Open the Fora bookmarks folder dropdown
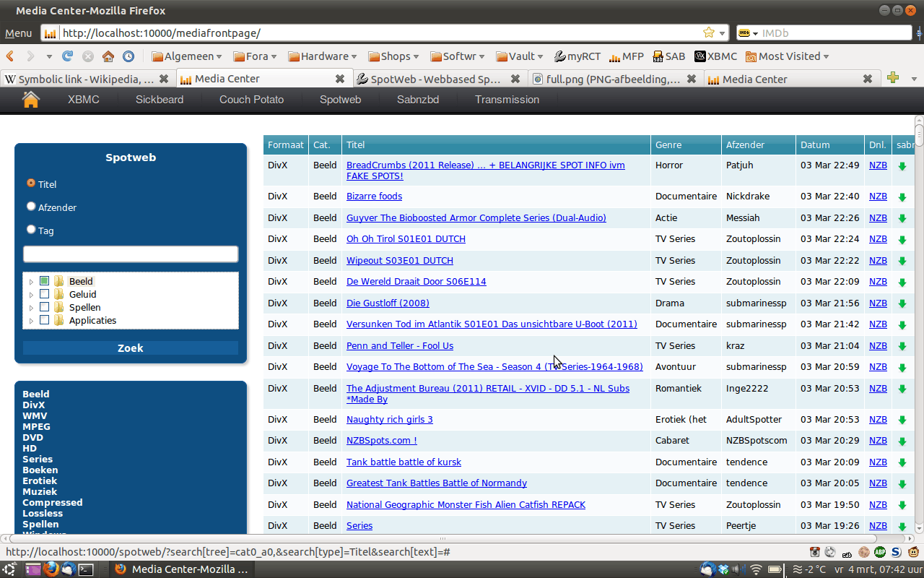 click(256, 56)
